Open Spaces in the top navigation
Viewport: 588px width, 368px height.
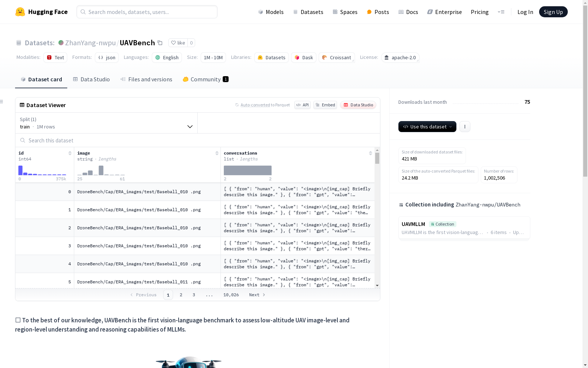(345, 12)
